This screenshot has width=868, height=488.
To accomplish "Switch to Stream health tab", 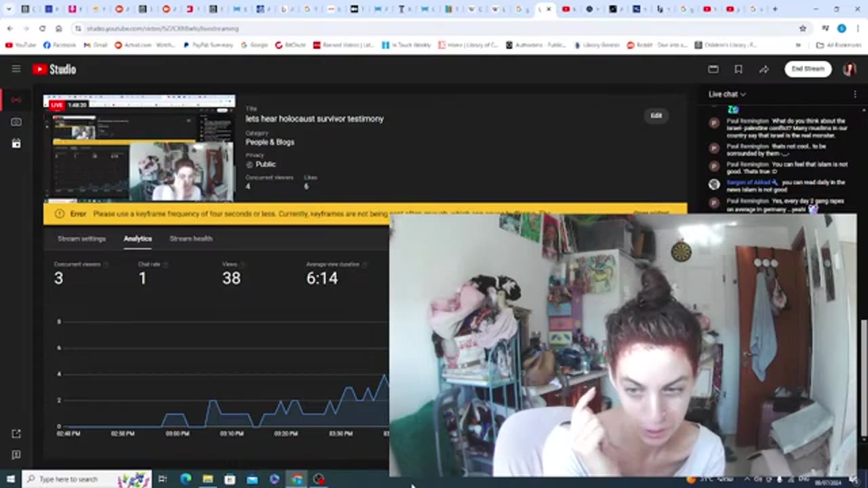I will [x=191, y=239].
